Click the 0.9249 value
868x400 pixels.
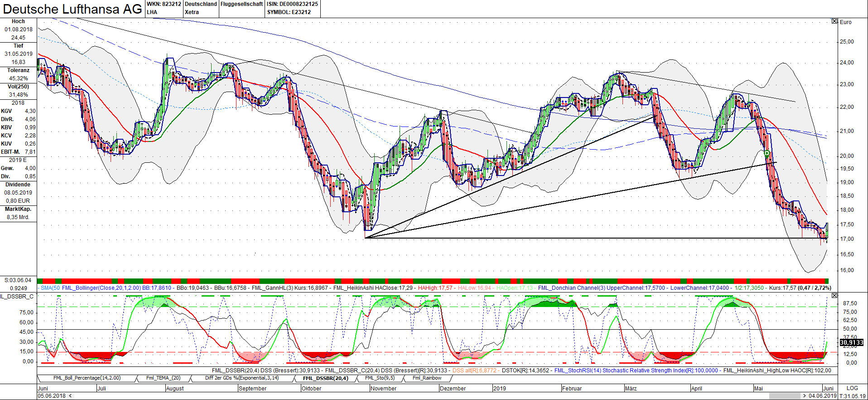click(19, 288)
